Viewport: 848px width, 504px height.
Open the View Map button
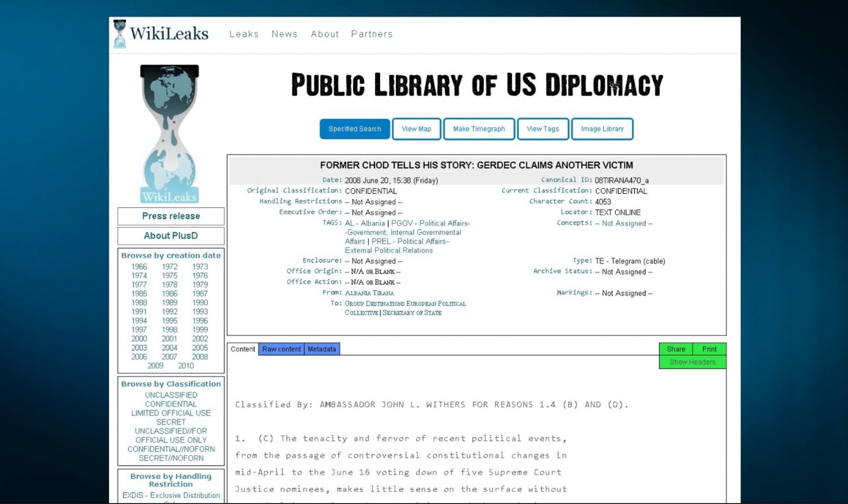pyautogui.click(x=417, y=129)
